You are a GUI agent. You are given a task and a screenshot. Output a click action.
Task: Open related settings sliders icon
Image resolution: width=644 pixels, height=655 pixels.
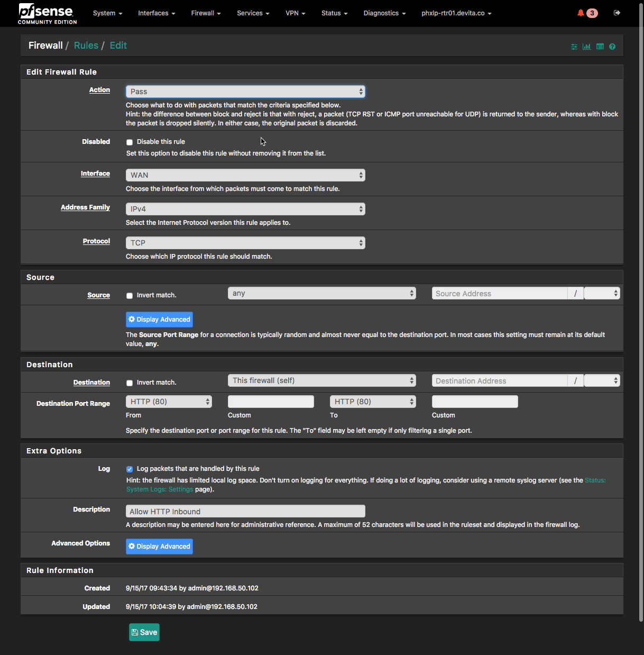coord(574,47)
